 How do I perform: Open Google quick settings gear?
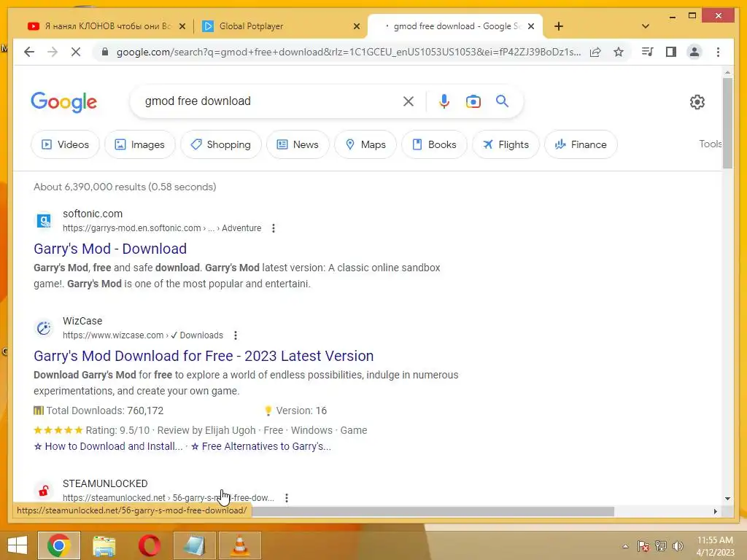click(697, 101)
